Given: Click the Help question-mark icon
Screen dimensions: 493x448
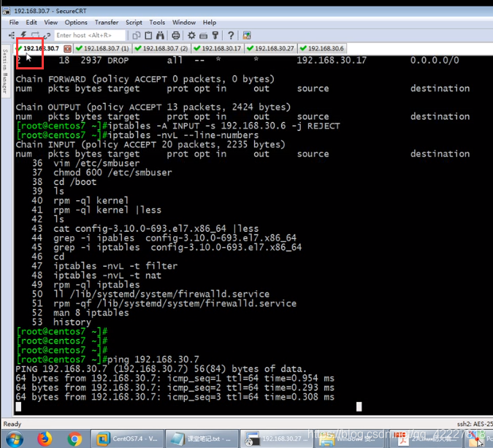Looking at the screenshot, I should coord(231,35).
